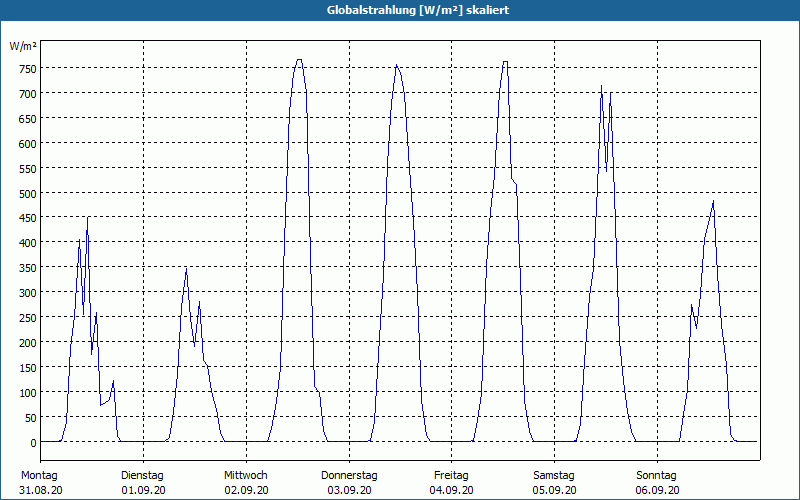Image resolution: width=800 pixels, height=500 pixels.
Task: Click the Mittwoch day label
Action: pos(245,476)
